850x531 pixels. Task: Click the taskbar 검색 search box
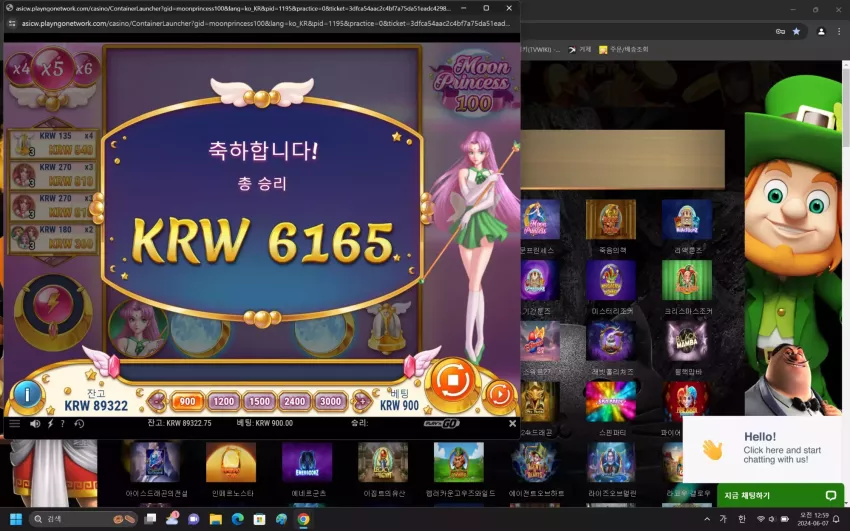coord(84,519)
